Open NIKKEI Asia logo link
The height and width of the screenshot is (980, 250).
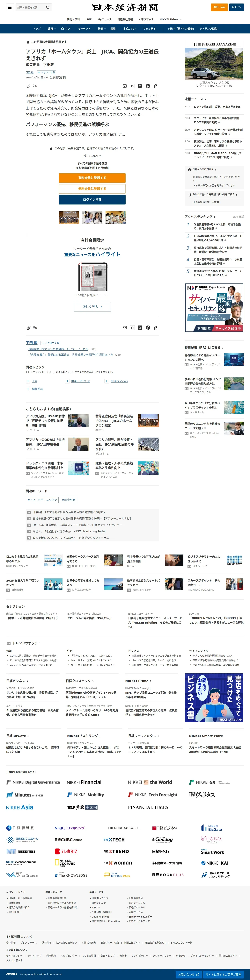pos(19,807)
